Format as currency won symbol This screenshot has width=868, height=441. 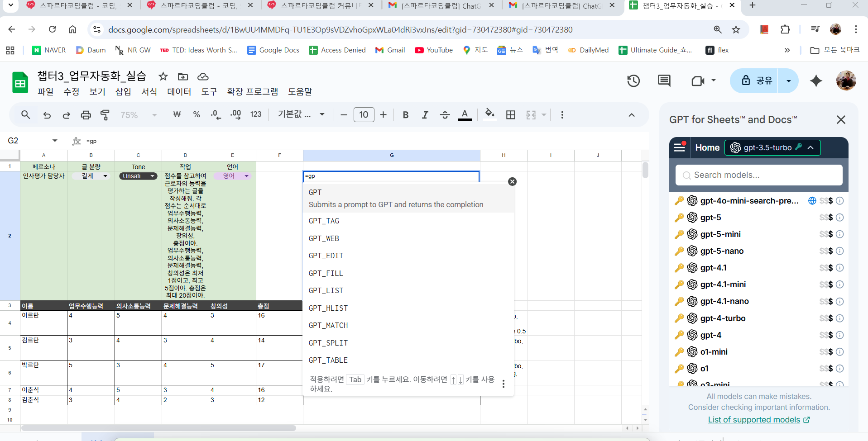pos(177,115)
